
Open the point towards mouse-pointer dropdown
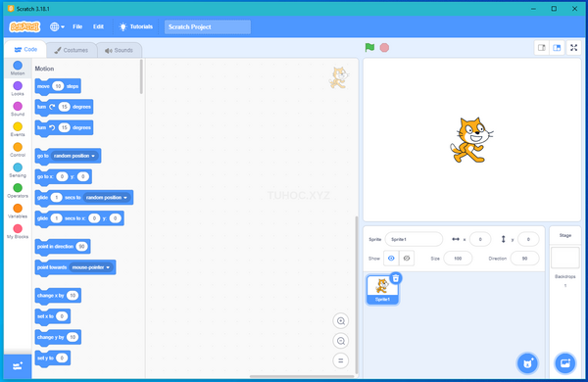pyautogui.click(x=91, y=267)
